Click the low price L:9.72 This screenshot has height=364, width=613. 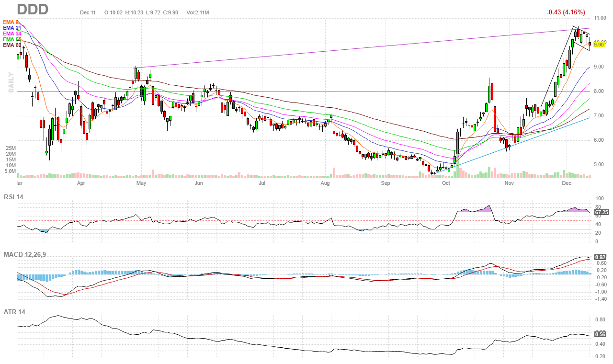[154, 12]
